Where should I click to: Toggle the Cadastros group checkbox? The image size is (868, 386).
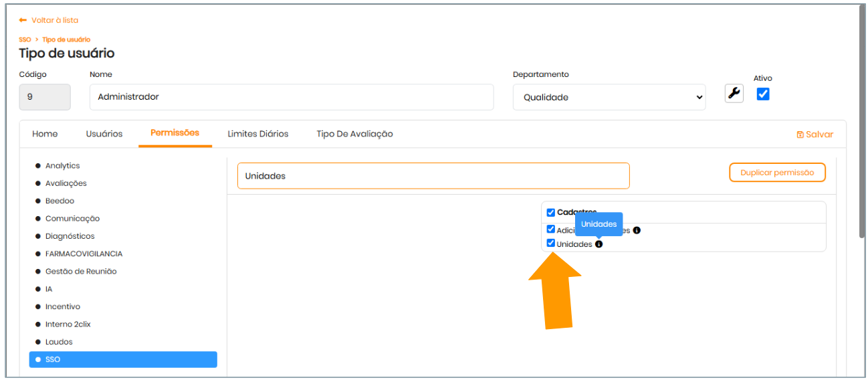click(550, 213)
